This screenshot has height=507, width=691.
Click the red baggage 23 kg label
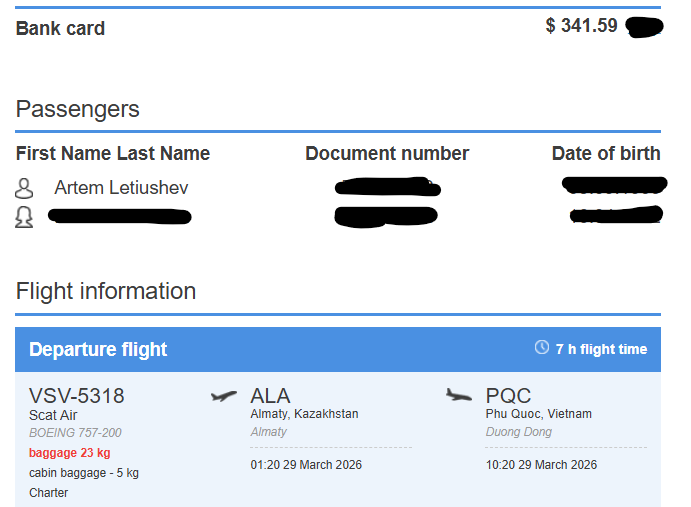[x=70, y=453]
